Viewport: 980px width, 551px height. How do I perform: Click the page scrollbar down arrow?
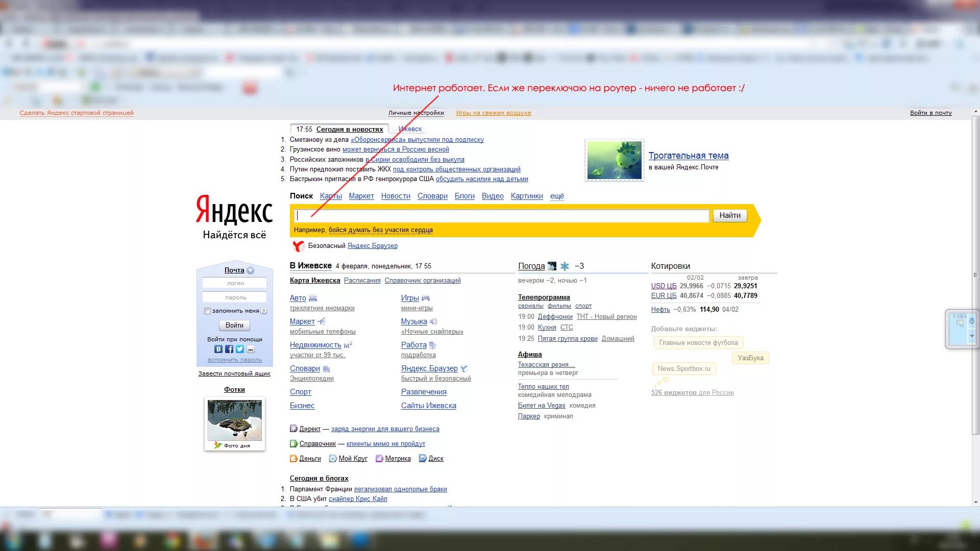coord(975,503)
